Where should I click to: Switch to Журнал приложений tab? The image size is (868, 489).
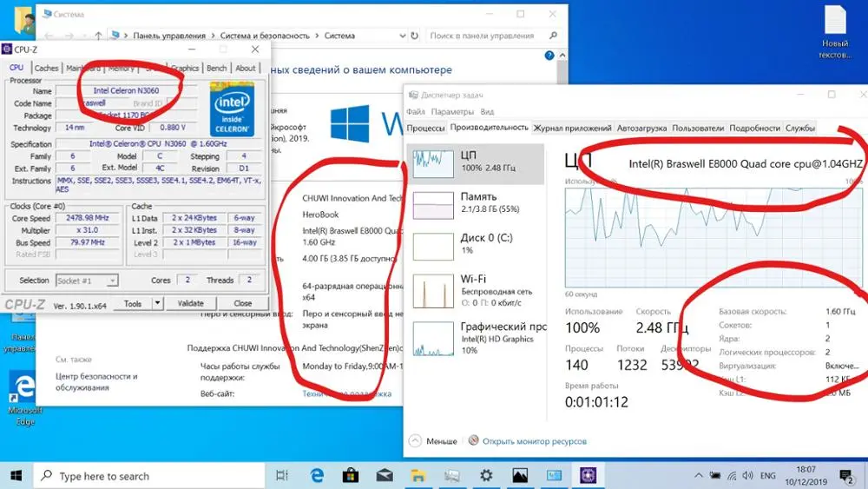(572, 128)
